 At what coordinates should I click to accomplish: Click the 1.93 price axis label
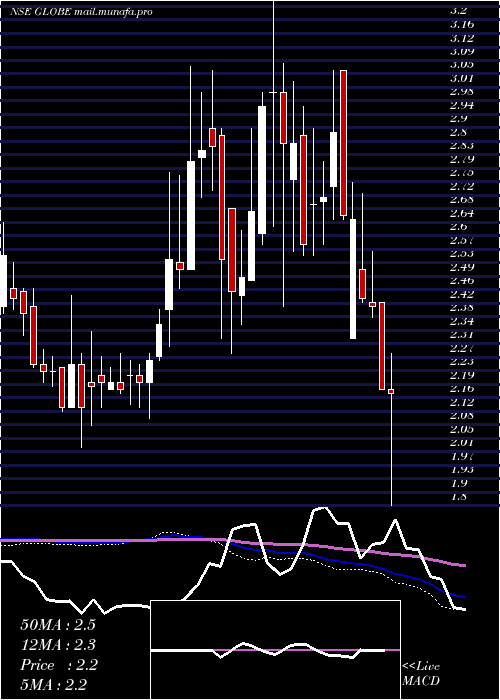pos(462,470)
